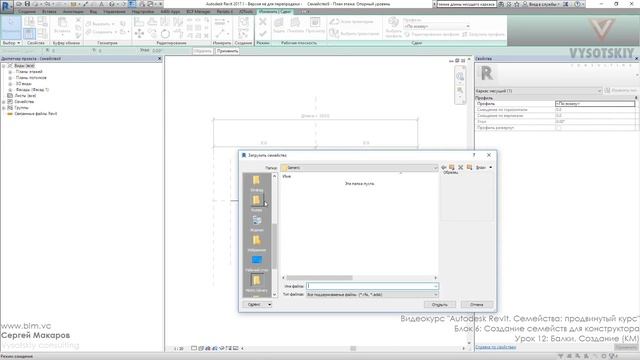The width and height of the screenshot is (640, 360).
Task: Click the dialog horizontal scrollbar thumb
Action: pyautogui.click(x=319, y=278)
